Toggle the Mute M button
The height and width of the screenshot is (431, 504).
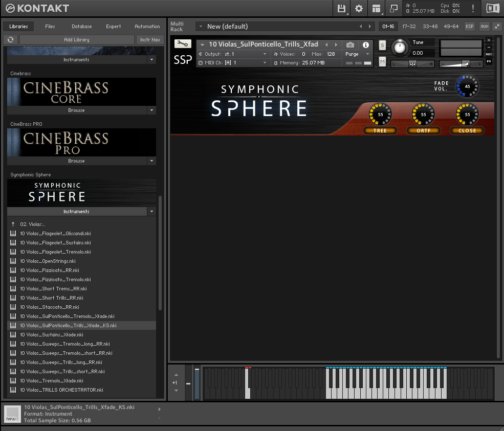coord(382,61)
